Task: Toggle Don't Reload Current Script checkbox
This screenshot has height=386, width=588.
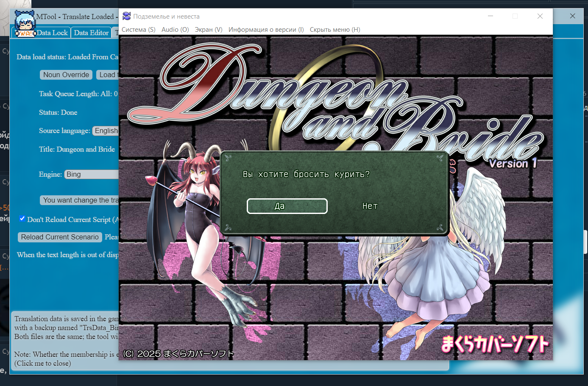Action: (22, 219)
